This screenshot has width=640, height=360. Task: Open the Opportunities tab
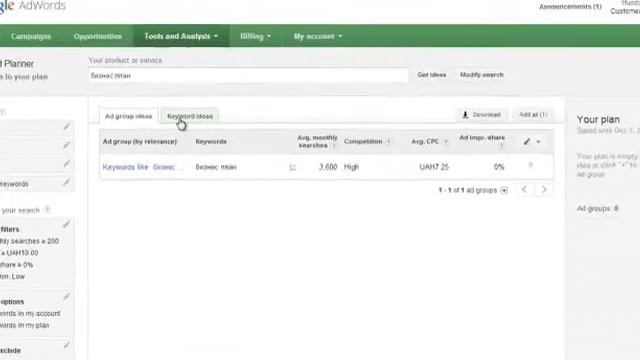point(98,36)
